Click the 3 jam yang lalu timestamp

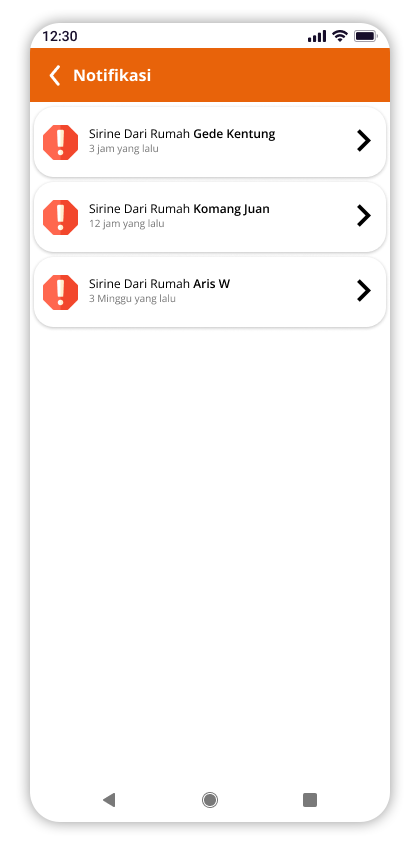(x=124, y=149)
